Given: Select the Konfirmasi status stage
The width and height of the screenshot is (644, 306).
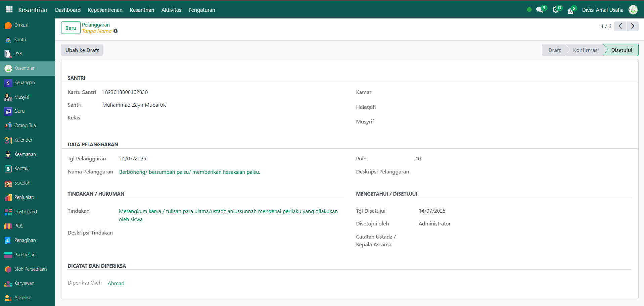Looking at the screenshot, I should (586, 50).
